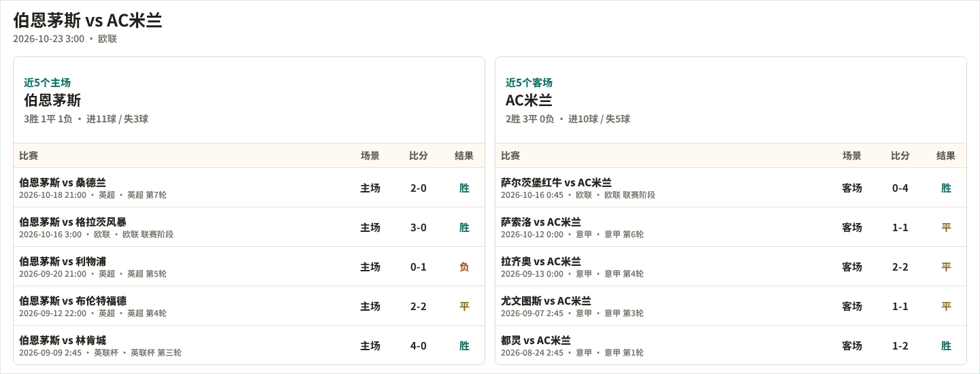This screenshot has width=980, height=374.
Task: Select the AC米兰 team card heading
Action: point(529,100)
